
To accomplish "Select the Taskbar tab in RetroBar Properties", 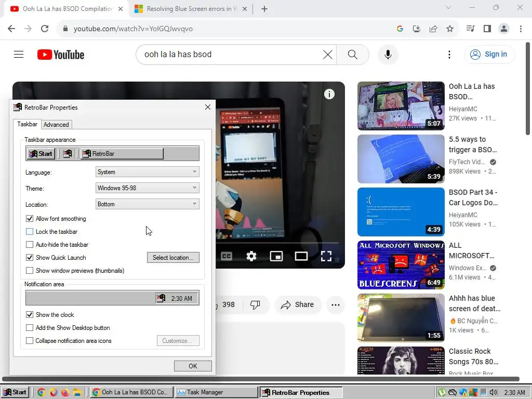I will pyautogui.click(x=27, y=124).
